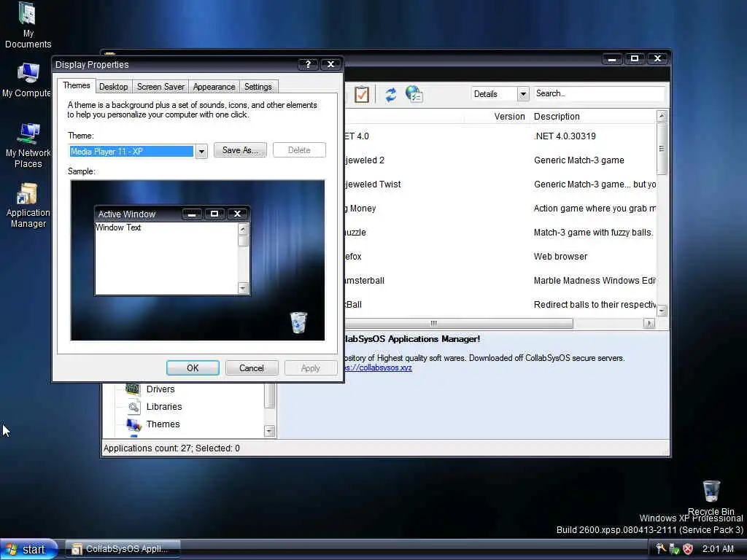747x560 pixels.
Task: Launch Application Manager desktop shortcut
Action: point(28,205)
